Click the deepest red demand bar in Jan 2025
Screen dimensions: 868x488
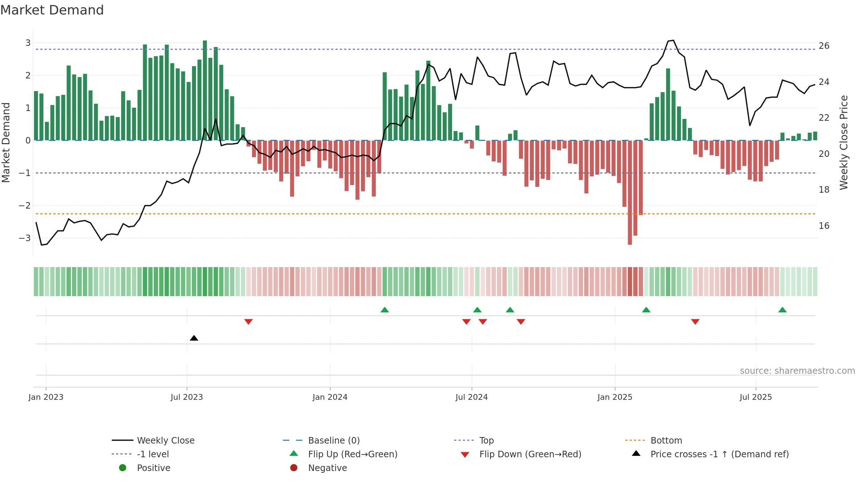(x=630, y=193)
